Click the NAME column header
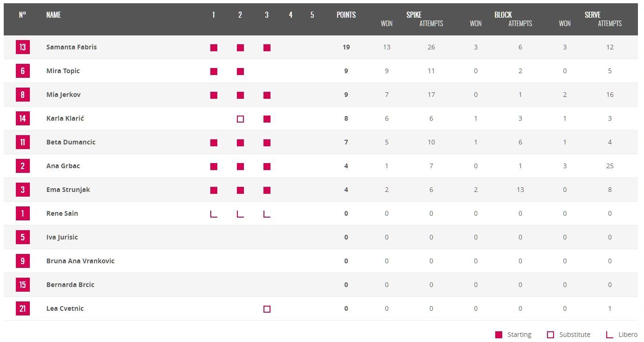The height and width of the screenshot is (342, 644). [x=54, y=15]
